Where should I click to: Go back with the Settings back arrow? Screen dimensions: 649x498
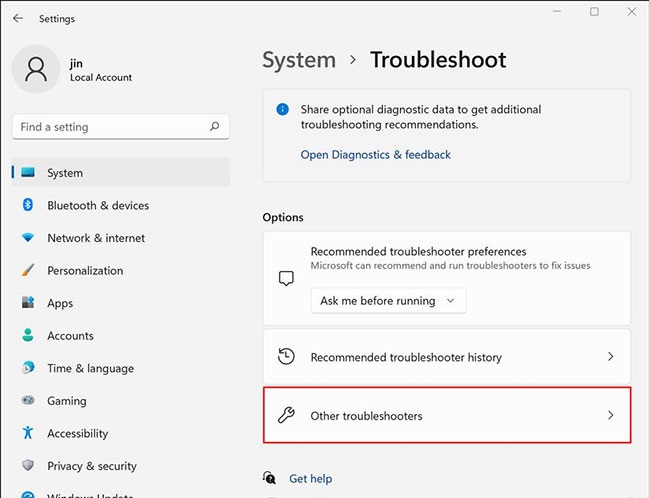17,18
